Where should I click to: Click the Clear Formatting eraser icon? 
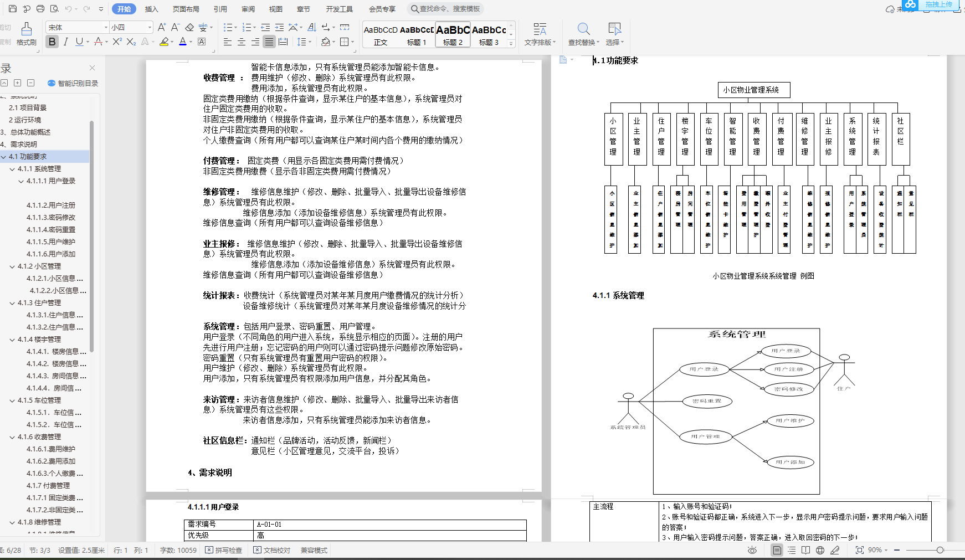[189, 27]
